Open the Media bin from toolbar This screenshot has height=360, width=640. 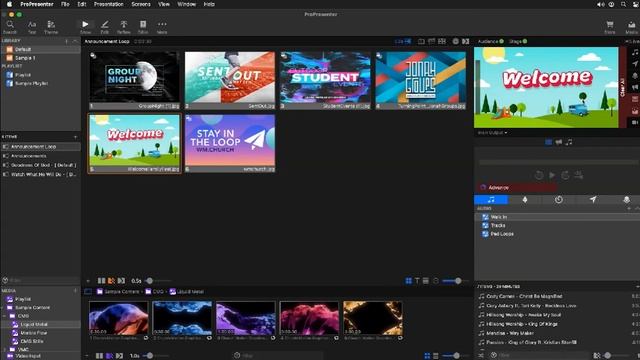tap(631, 27)
